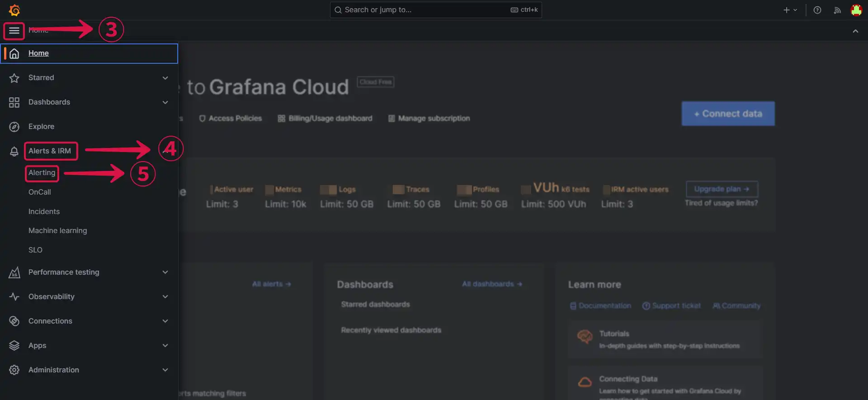Viewport: 868px width, 400px height.
Task: Collapse the top bar with chevron up
Action: pyautogui.click(x=855, y=31)
